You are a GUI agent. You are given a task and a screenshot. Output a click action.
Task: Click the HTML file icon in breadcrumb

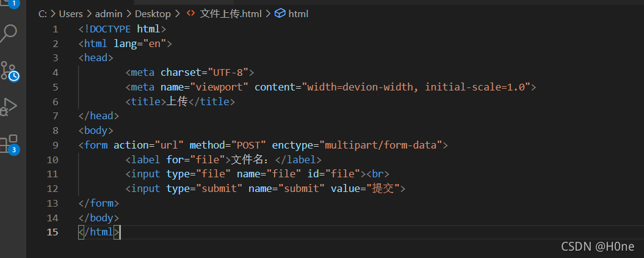tap(190, 13)
